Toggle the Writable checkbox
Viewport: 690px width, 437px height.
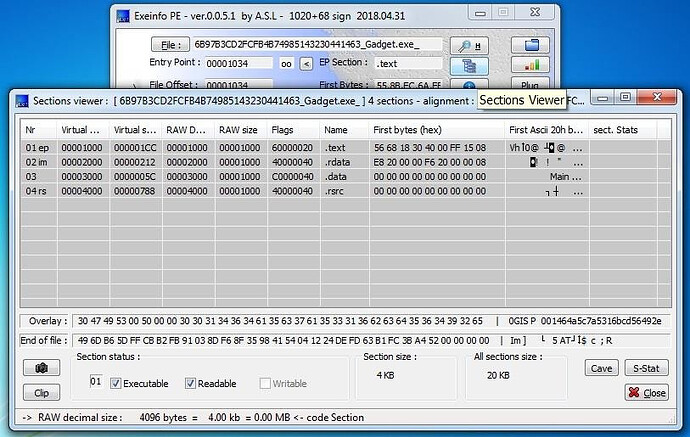coord(265,383)
